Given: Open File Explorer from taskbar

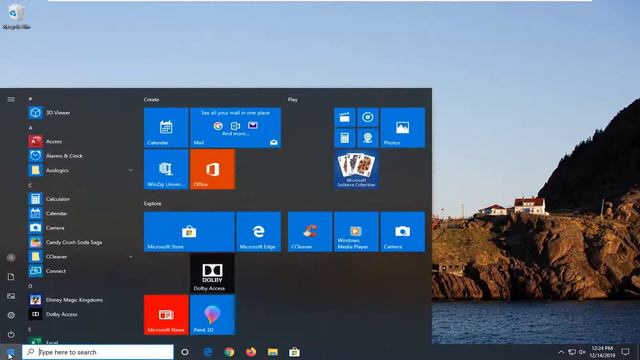Looking at the screenshot, I should pos(273,352).
